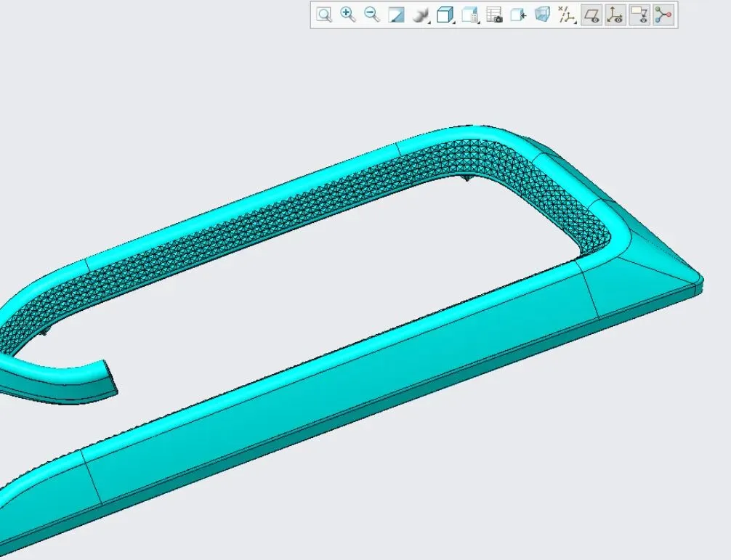This screenshot has height=560, width=731.
Task: Zoom in using the magnifier plus icon
Action: [348, 15]
